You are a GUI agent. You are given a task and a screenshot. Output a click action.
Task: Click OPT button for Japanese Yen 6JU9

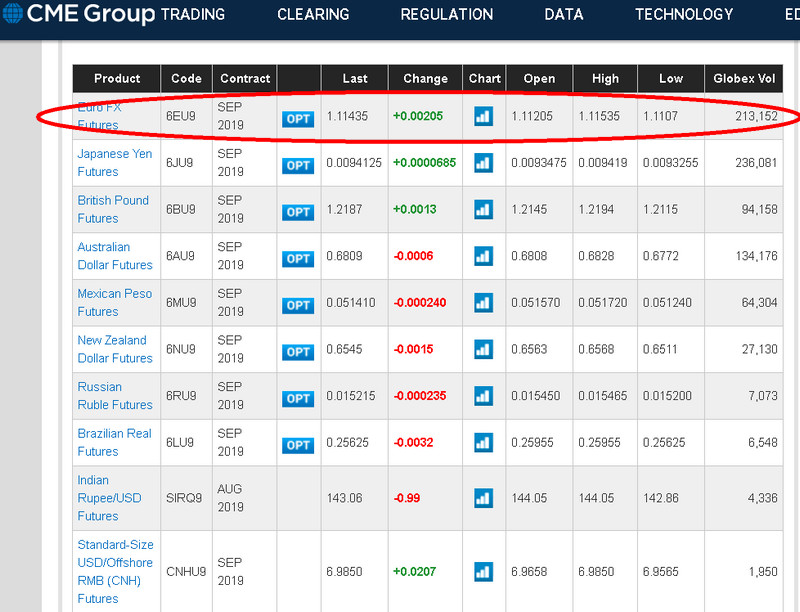coord(298,166)
